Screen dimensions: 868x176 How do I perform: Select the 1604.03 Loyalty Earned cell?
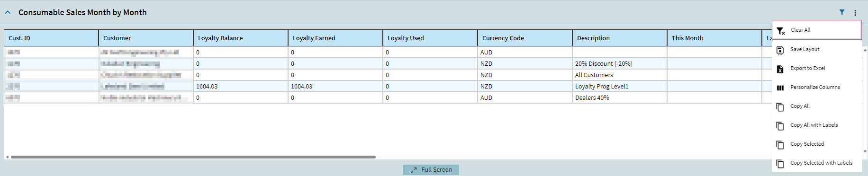(x=335, y=86)
